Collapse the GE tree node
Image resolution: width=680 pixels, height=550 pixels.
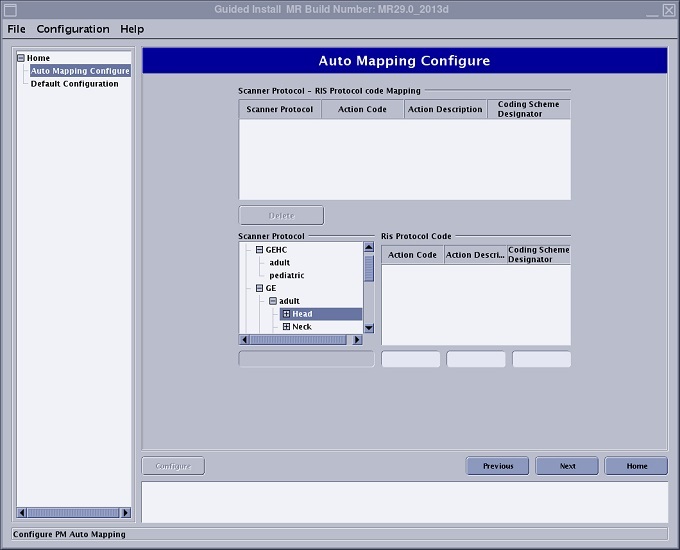point(259,288)
